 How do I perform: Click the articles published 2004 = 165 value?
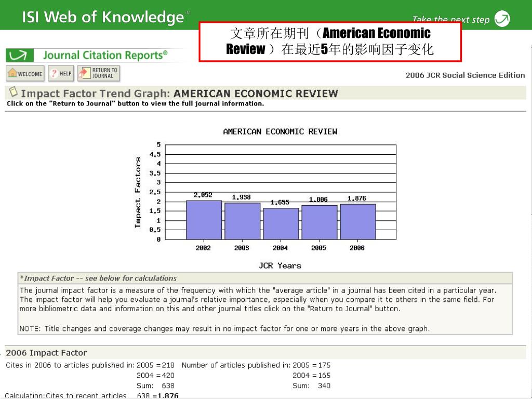(x=312, y=376)
